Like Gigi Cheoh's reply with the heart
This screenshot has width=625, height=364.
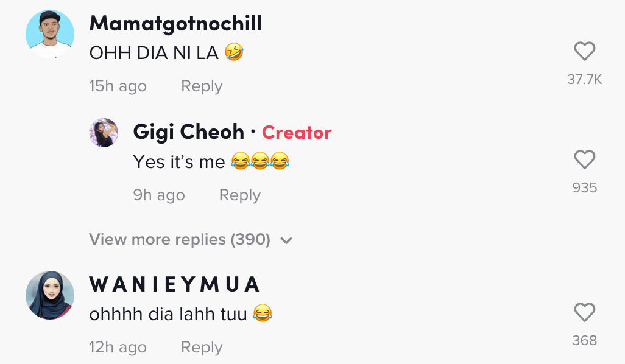pos(584,160)
